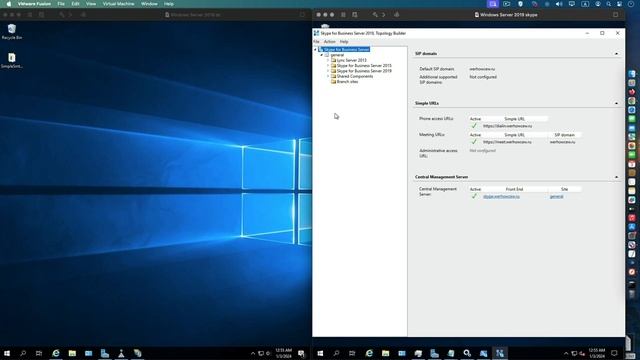Expand Skype for Business Server 2019 node

pyautogui.click(x=328, y=71)
